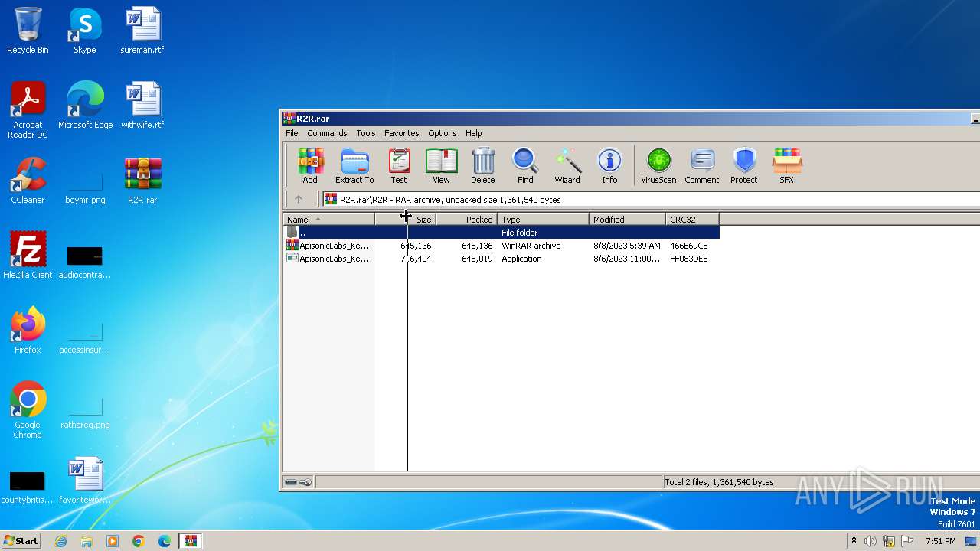Image resolution: width=980 pixels, height=551 pixels.
Task: Open the Help menu
Action: [474, 133]
